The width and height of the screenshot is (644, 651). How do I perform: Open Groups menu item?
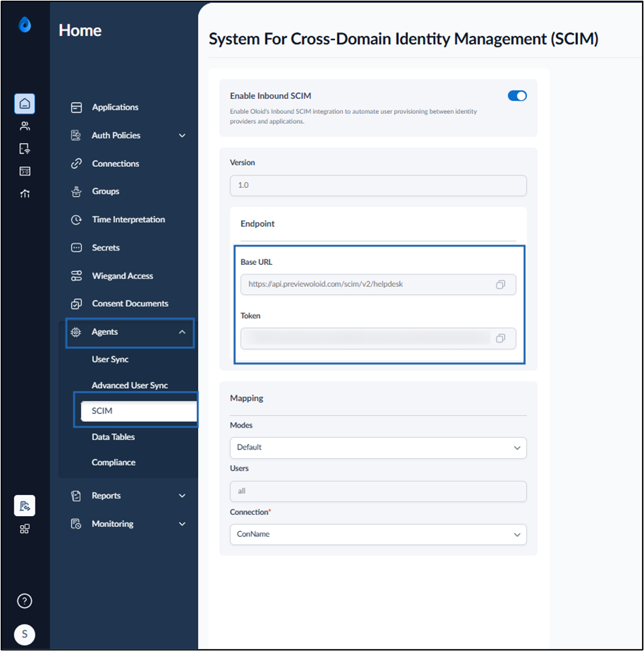coord(106,191)
